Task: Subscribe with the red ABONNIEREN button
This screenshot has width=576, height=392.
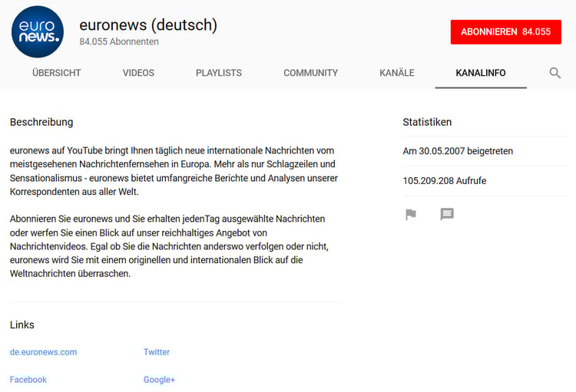Action: click(x=506, y=32)
